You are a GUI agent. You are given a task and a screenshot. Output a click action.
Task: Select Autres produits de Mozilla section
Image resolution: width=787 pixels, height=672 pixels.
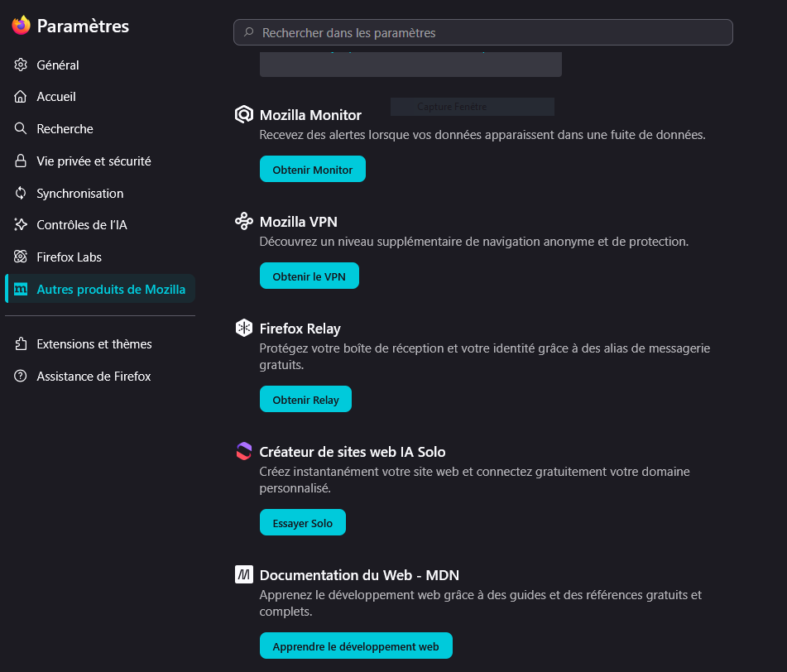(100, 289)
